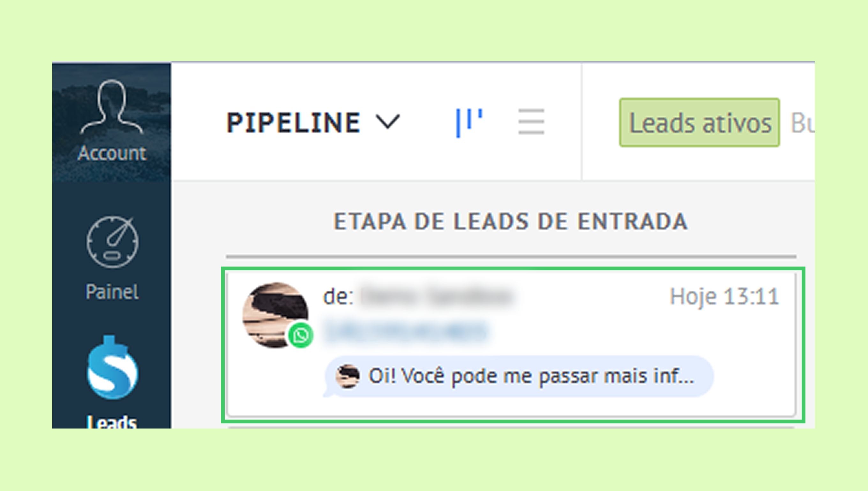Expand the PIPELINE dropdown arrow
This screenshot has width=868, height=491.
[388, 121]
